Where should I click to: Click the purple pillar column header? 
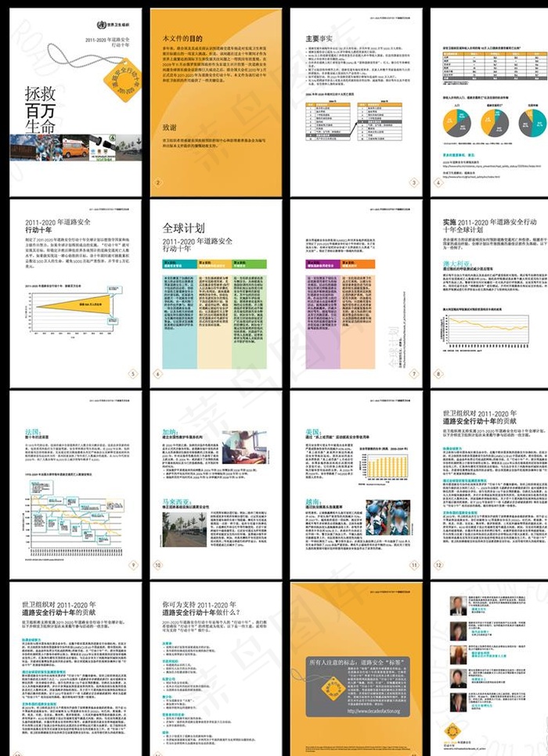[323, 265]
